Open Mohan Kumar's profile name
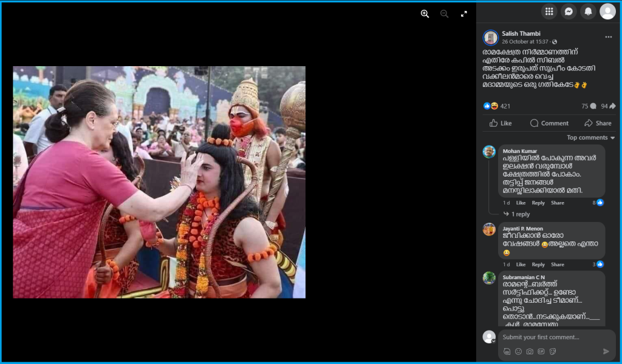Viewport: 622px width, 364px height. [520, 151]
